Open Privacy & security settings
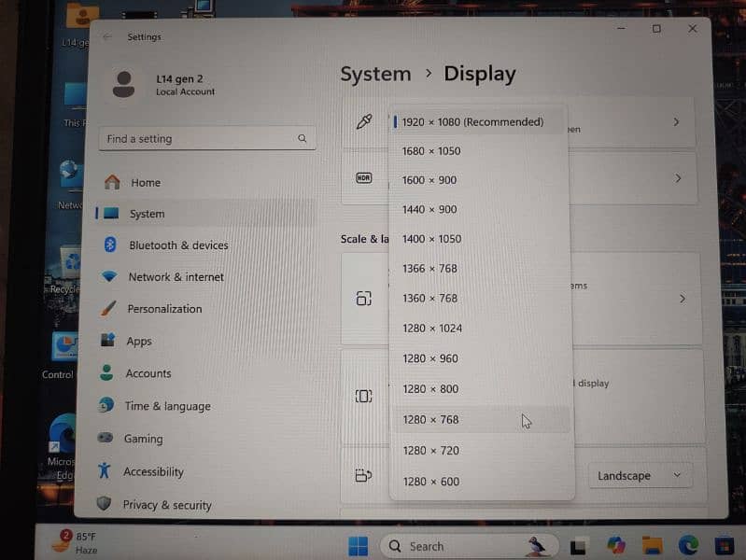The width and height of the screenshot is (746, 560). pyautogui.click(x=167, y=505)
